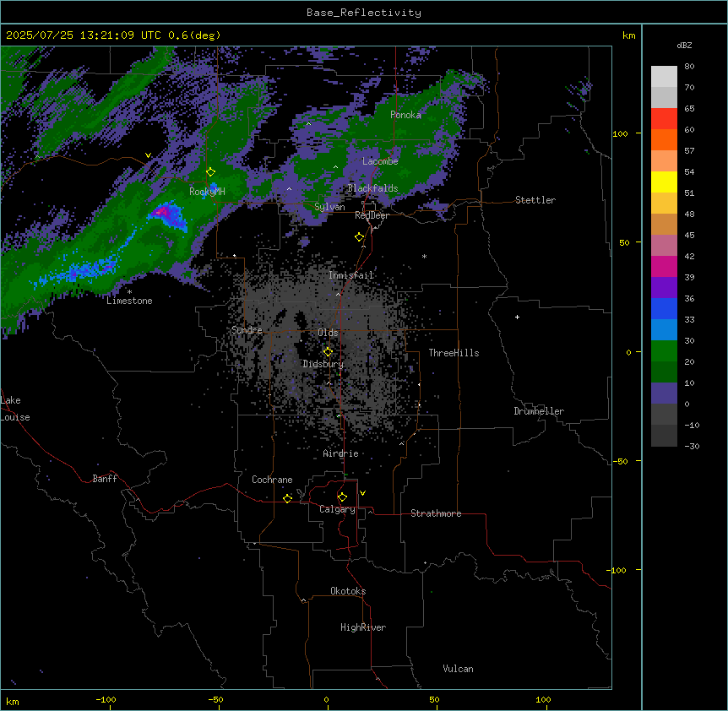
Task: Click the yellow v marker northwest of RockyMH
Action: click(148, 155)
